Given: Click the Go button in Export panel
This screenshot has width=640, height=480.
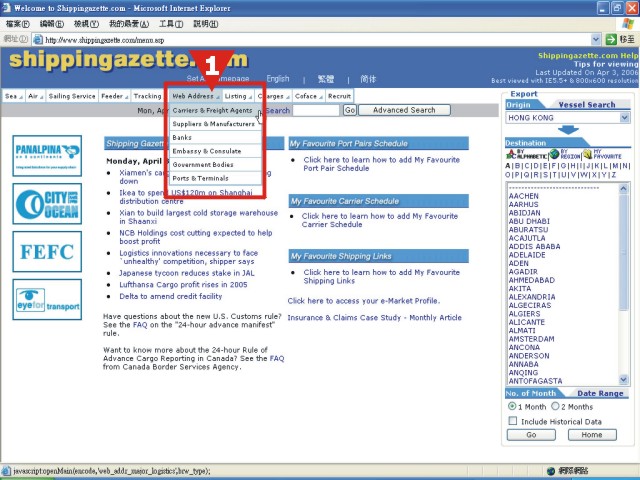Looking at the screenshot, I should coord(531,435).
